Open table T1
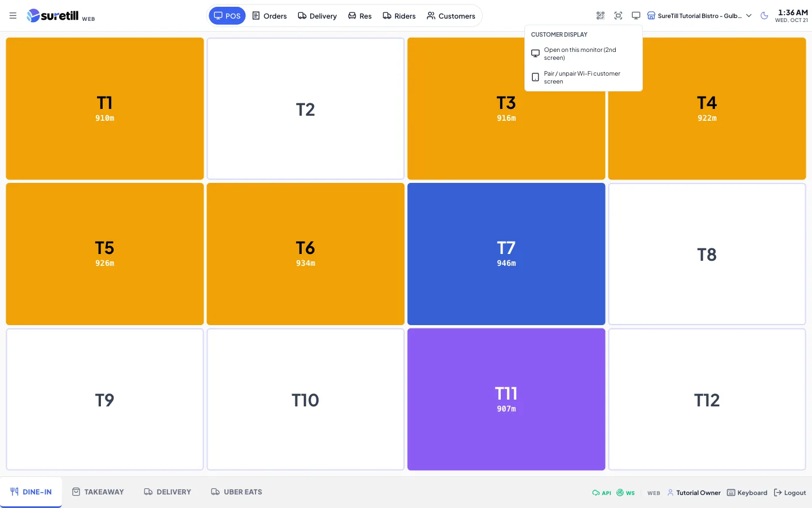812x508 pixels. [105, 108]
